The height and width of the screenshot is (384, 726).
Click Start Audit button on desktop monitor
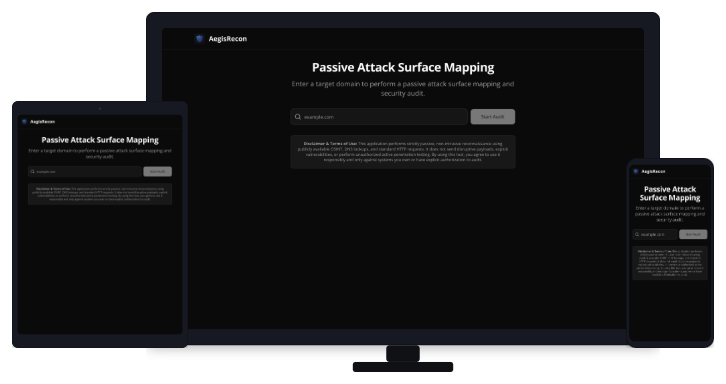point(493,117)
